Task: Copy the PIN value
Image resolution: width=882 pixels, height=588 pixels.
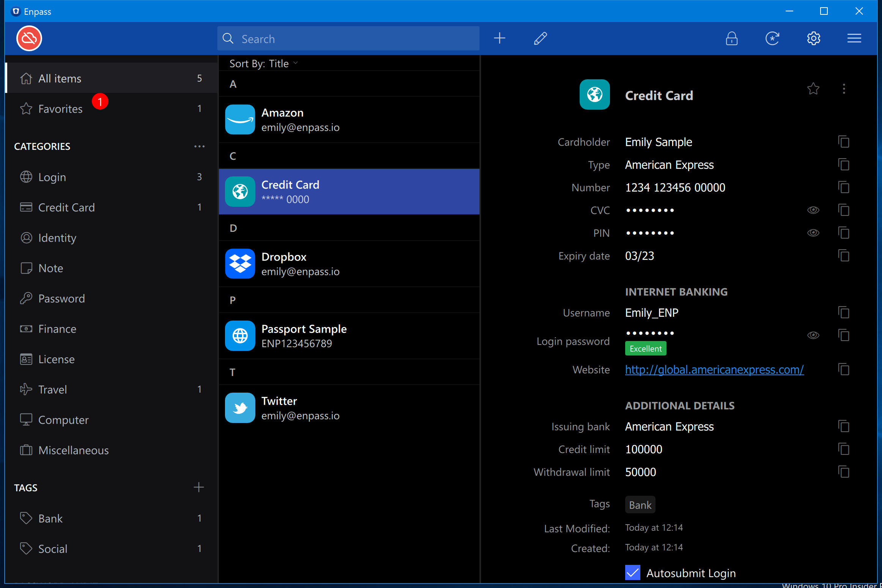Action: (x=844, y=233)
